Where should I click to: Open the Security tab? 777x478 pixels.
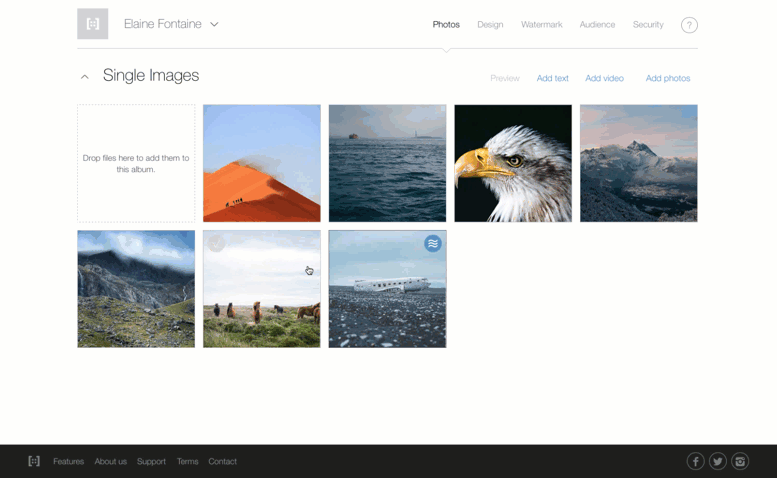[x=648, y=24]
